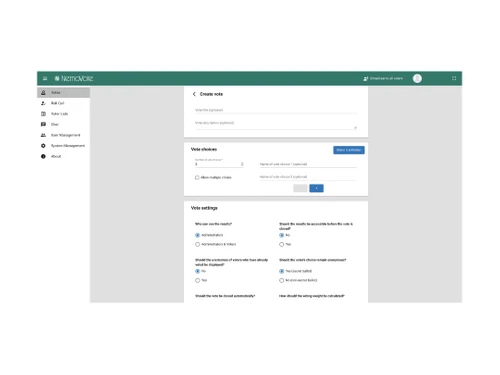Click the grey remove-choice button

(300, 188)
